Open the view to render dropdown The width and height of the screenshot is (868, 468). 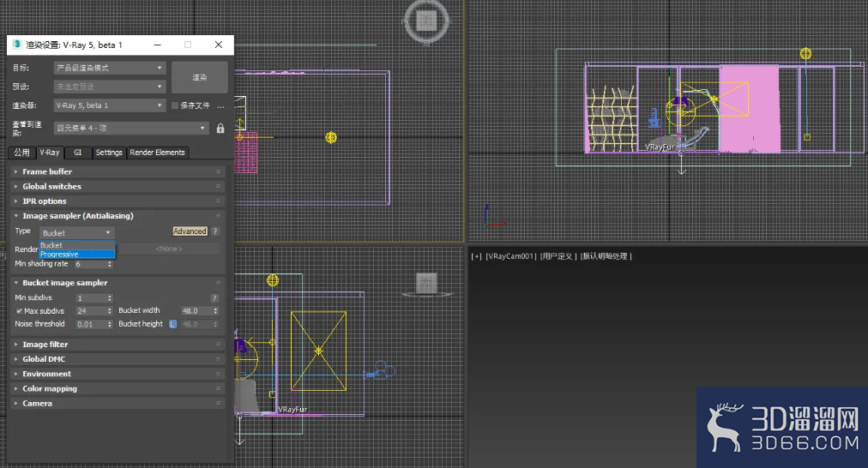131,129
